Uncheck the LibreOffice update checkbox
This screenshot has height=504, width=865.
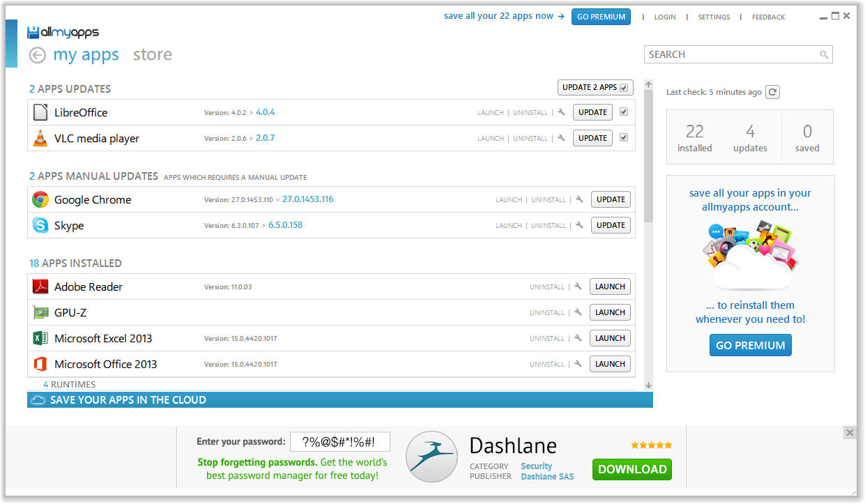[x=624, y=112]
